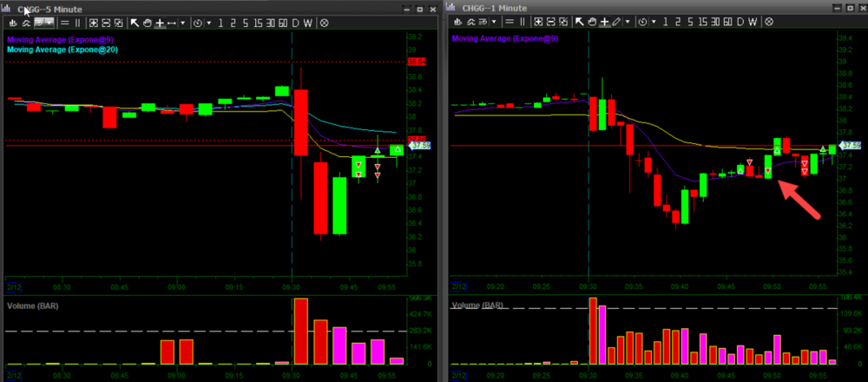Expand the time period dropdown arrow in 1 Minute chart
Image resolution: width=868 pixels, height=382 pixels.
(x=654, y=22)
